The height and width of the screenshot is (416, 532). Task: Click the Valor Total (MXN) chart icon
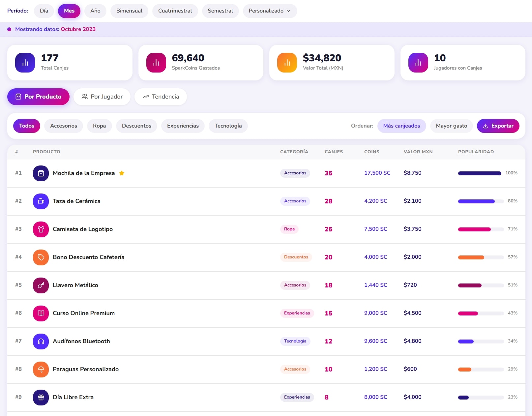coord(287,63)
